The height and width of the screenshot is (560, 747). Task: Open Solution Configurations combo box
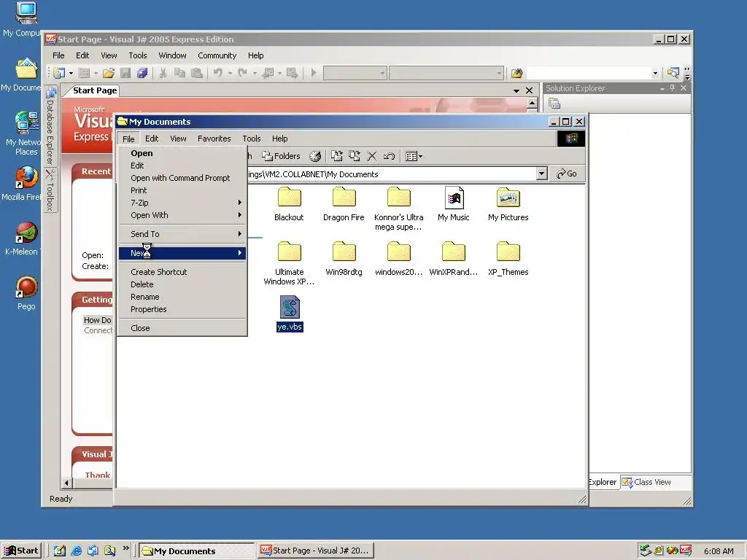coord(355,73)
